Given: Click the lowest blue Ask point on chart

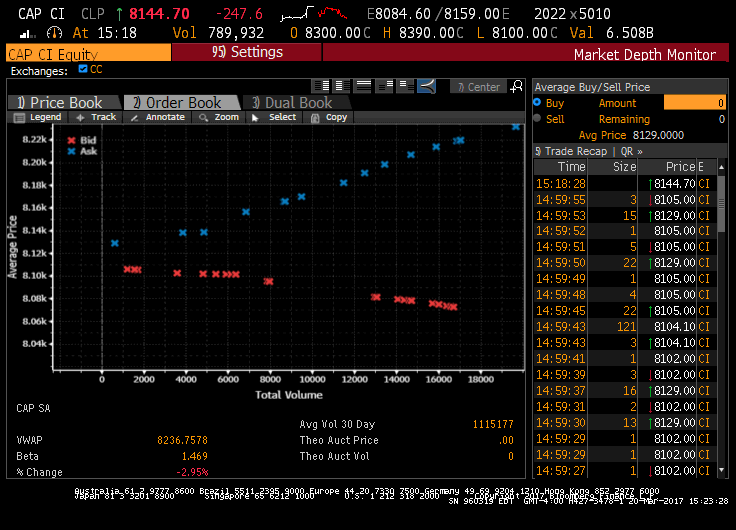Looking at the screenshot, I should pos(115,243).
